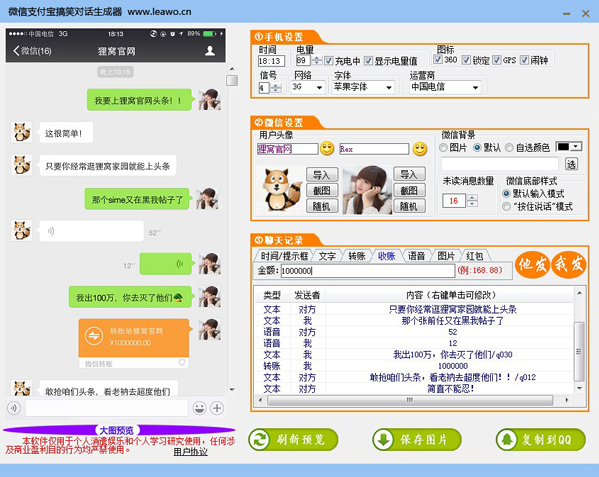The image size is (599, 477).
Task: Click the fox avatar beside 这很简单 message
Action: (x=22, y=132)
